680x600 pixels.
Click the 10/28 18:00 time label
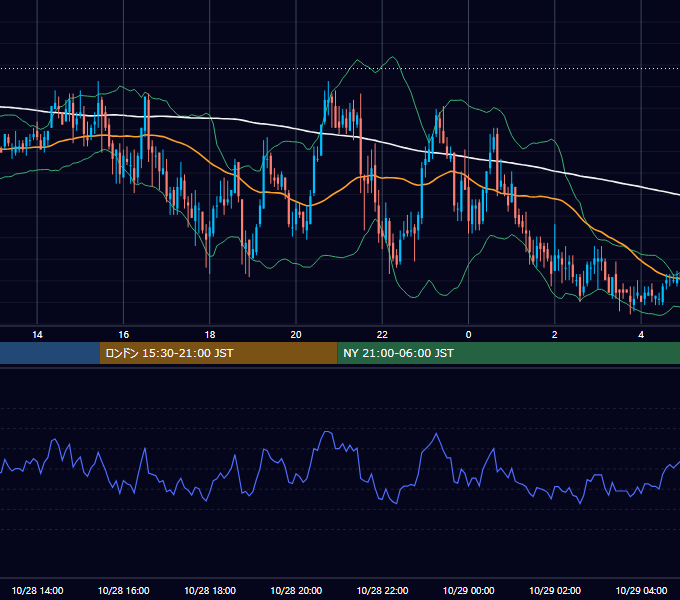(210, 590)
